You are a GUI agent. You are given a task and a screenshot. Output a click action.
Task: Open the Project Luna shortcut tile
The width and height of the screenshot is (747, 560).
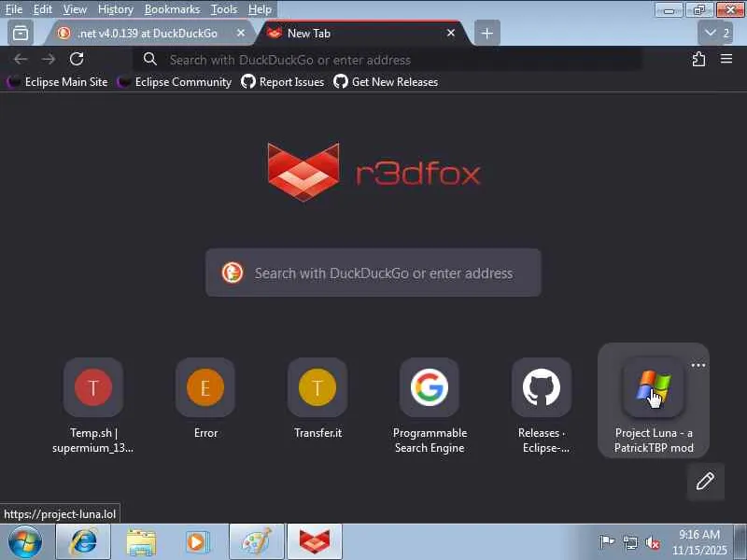coord(653,400)
